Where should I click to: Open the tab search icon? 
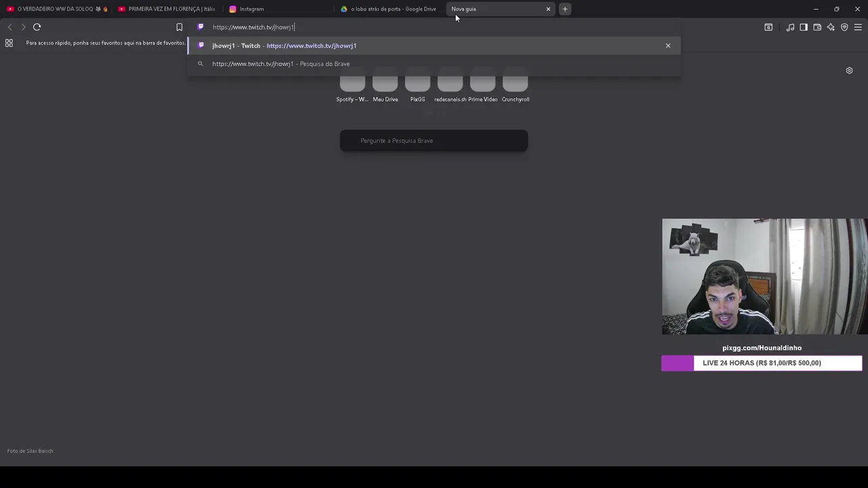coord(768,27)
